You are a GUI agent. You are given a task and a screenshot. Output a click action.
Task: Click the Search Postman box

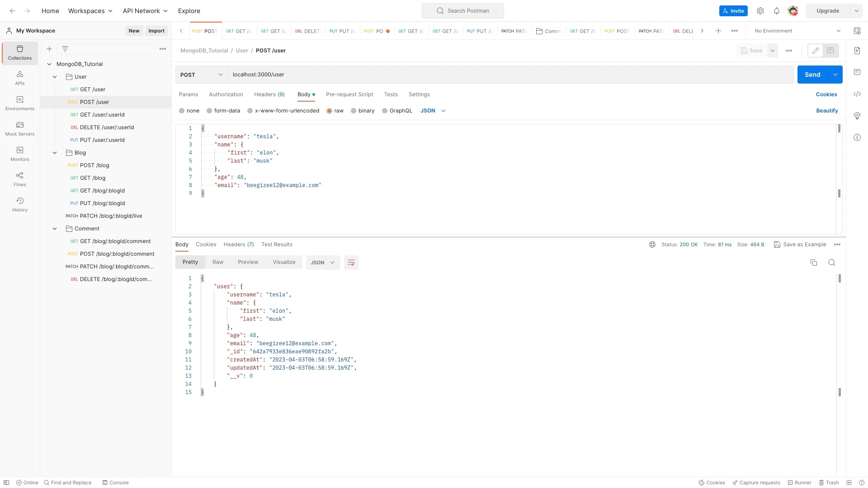point(463,11)
